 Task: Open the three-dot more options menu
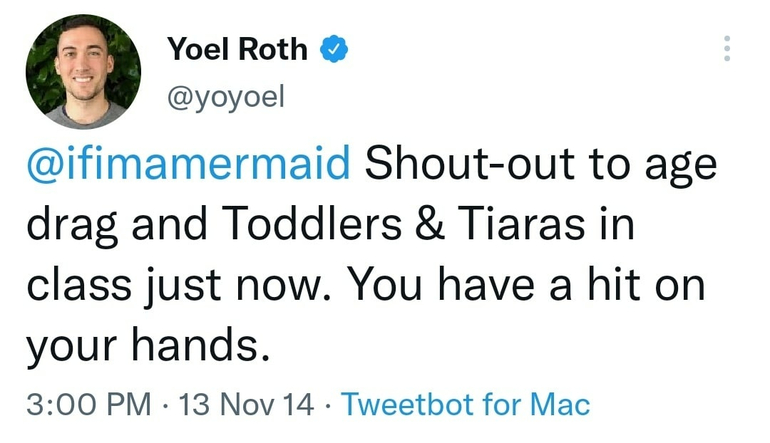point(727,48)
